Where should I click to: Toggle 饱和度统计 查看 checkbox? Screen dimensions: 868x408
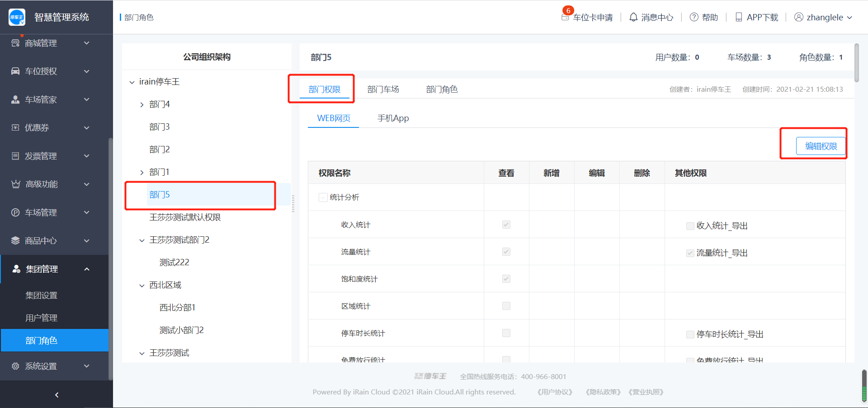click(506, 279)
